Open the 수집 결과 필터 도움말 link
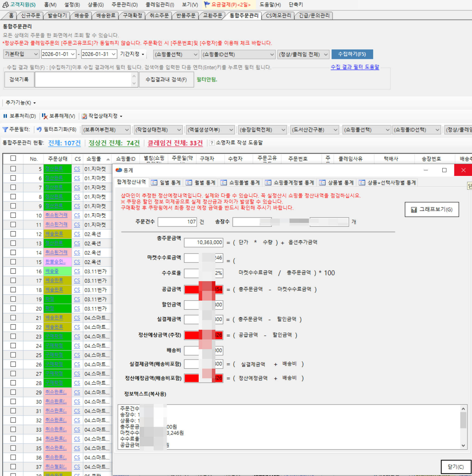 [x=355, y=67]
